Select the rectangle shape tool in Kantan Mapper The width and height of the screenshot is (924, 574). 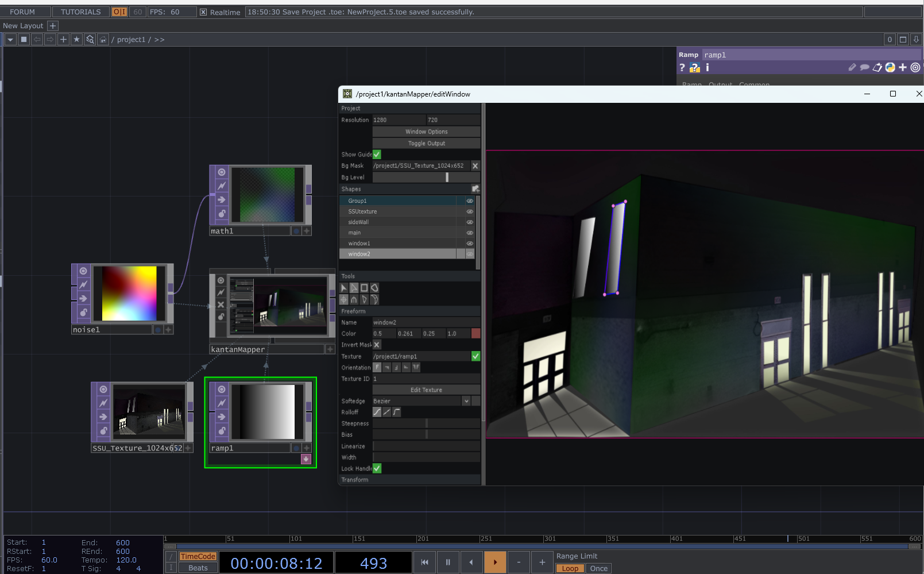364,288
